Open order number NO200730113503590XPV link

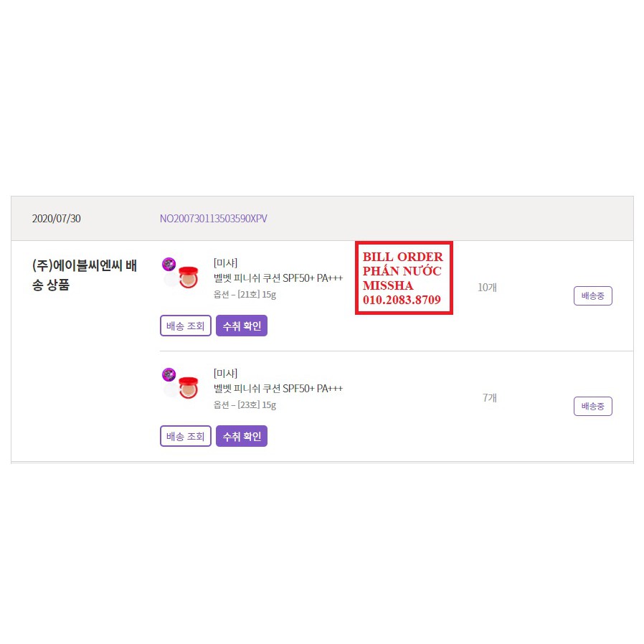click(x=213, y=219)
